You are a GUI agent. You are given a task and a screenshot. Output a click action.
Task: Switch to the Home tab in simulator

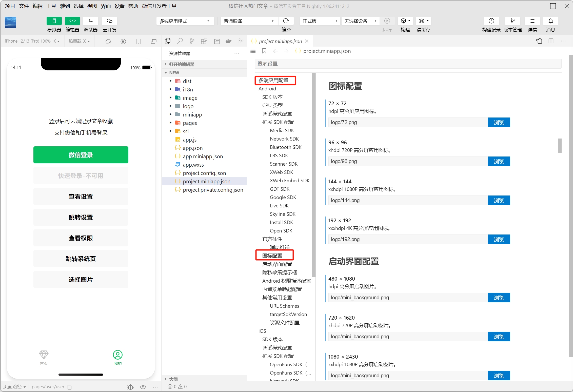pos(44,358)
